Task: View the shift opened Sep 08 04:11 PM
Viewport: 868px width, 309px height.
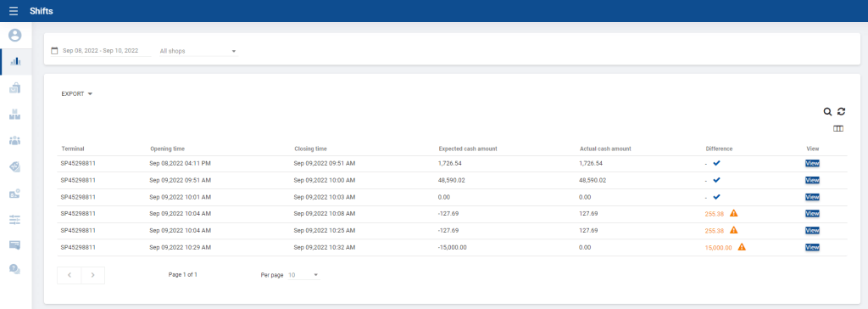Action: [812, 164]
